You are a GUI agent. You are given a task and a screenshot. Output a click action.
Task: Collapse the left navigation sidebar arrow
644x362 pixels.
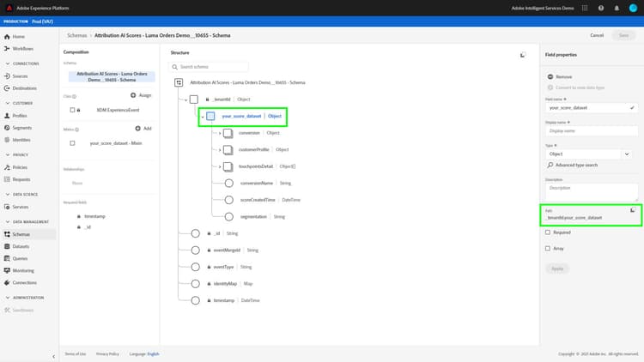[53, 356]
